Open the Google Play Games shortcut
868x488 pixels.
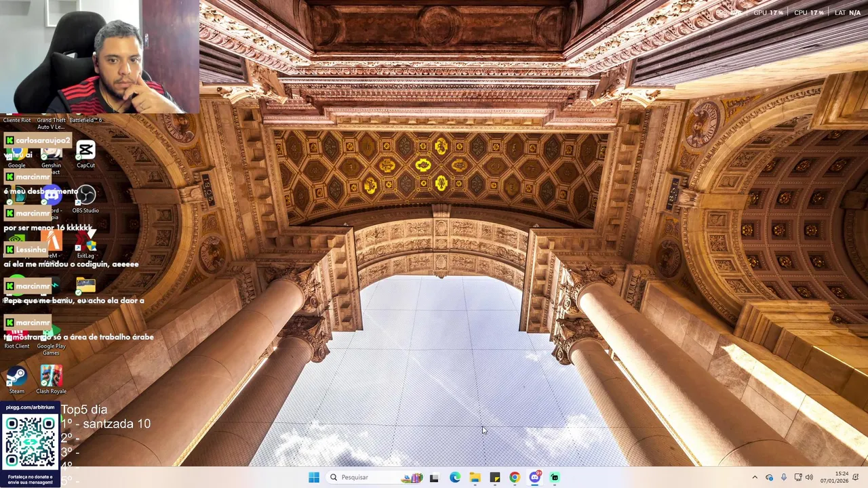[51, 342]
